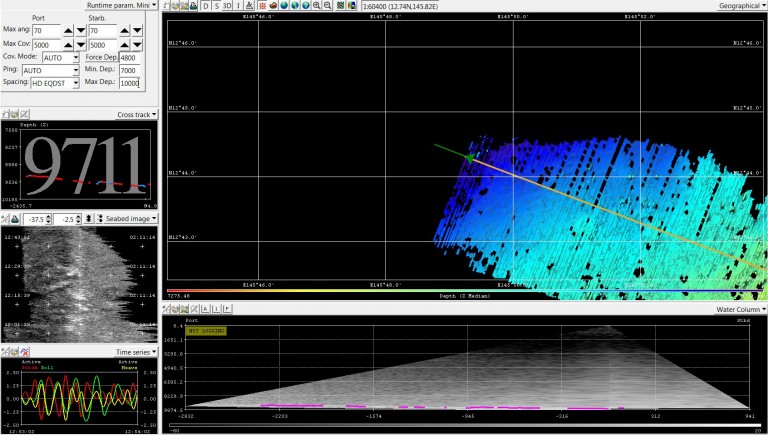Viewport: 768px width, 435px height.
Task: Open the Time series panel dropdown
Action: (136, 352)
